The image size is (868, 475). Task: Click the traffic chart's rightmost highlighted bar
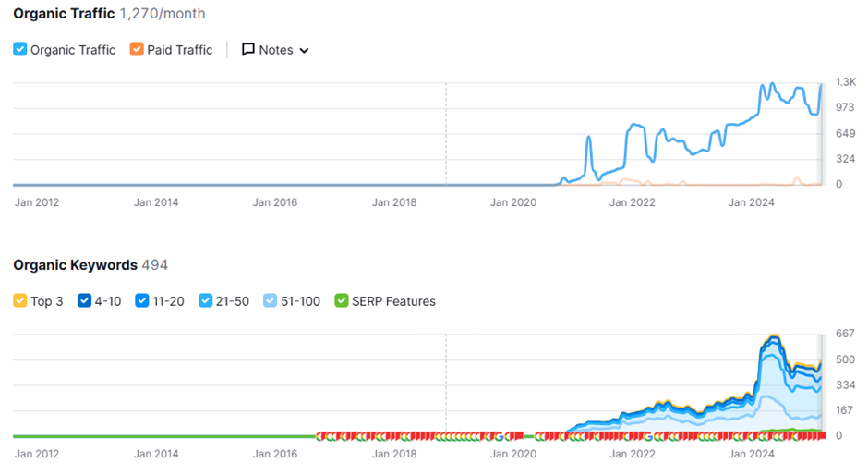tap(822, 134)
